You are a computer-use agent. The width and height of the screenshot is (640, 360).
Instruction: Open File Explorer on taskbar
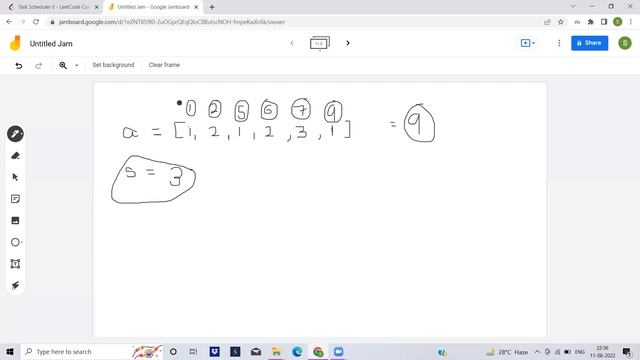[276, 351]
